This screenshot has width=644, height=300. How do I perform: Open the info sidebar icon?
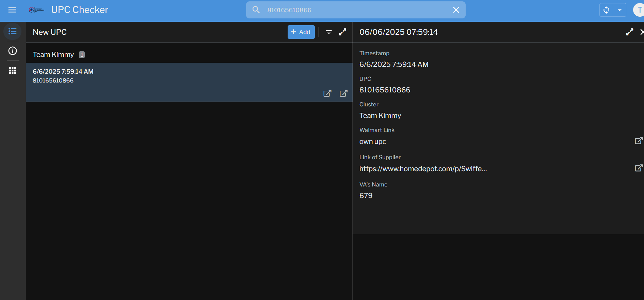[13, 51]
